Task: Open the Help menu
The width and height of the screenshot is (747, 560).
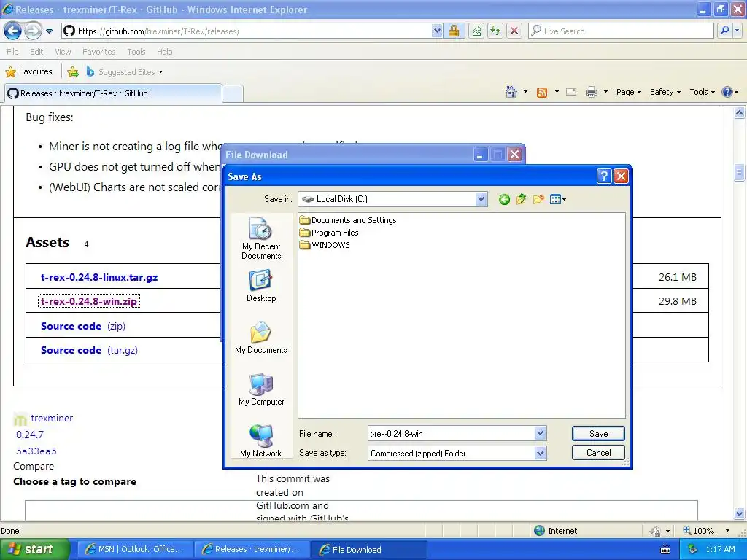Action: (x=164, y=52)
